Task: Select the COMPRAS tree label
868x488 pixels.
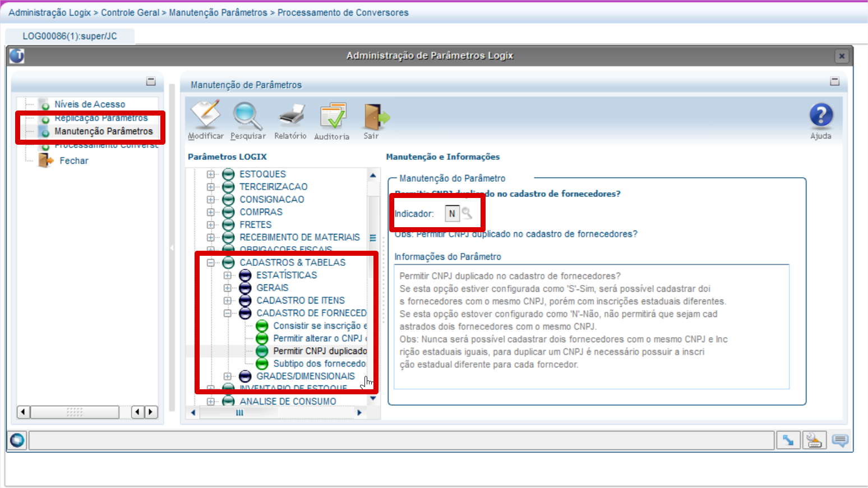Action: (261, 212)
